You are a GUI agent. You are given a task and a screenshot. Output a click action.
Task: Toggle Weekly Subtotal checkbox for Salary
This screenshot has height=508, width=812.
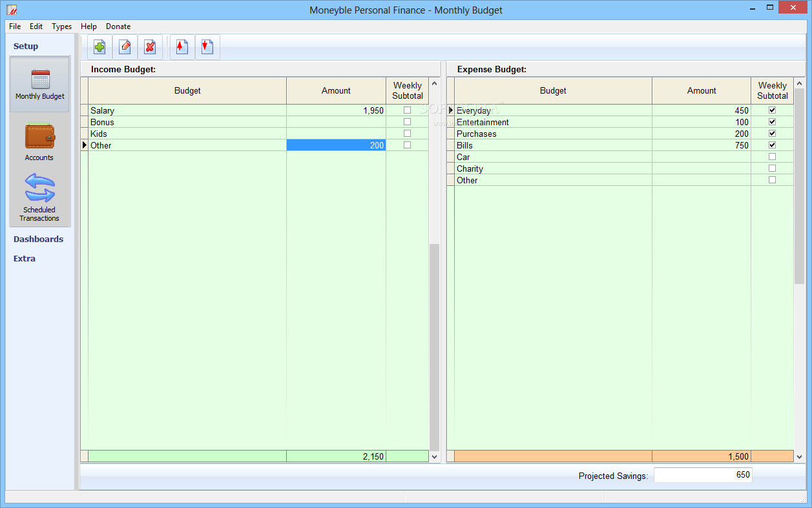[407, 110]
